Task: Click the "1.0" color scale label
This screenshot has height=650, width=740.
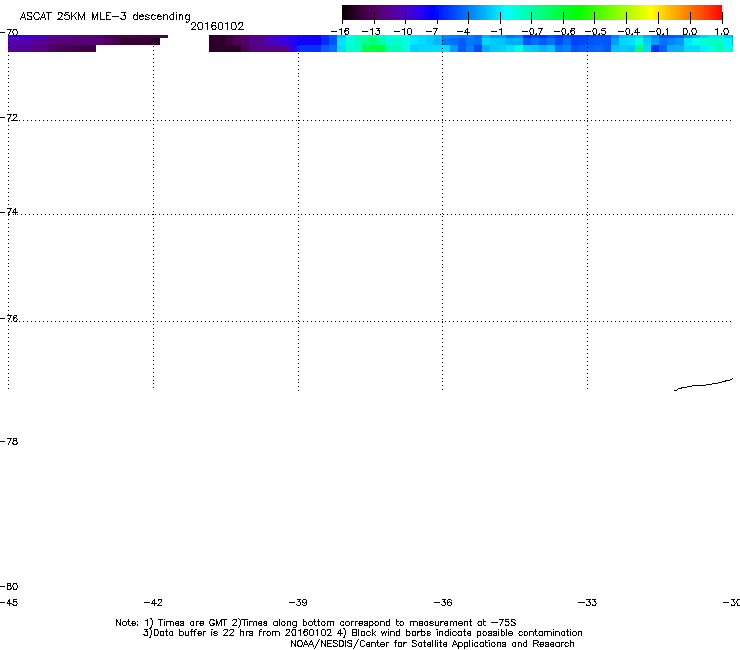Action: click(x=722, y=32)
